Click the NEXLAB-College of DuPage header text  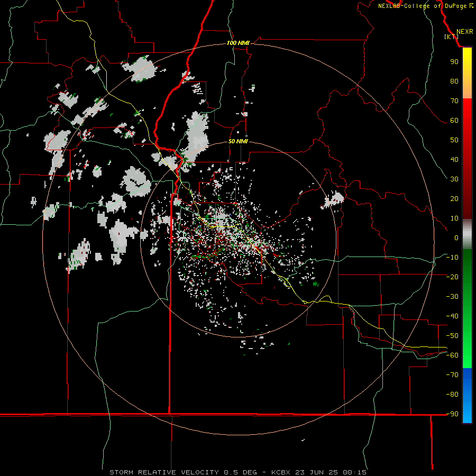click(426, 6)
